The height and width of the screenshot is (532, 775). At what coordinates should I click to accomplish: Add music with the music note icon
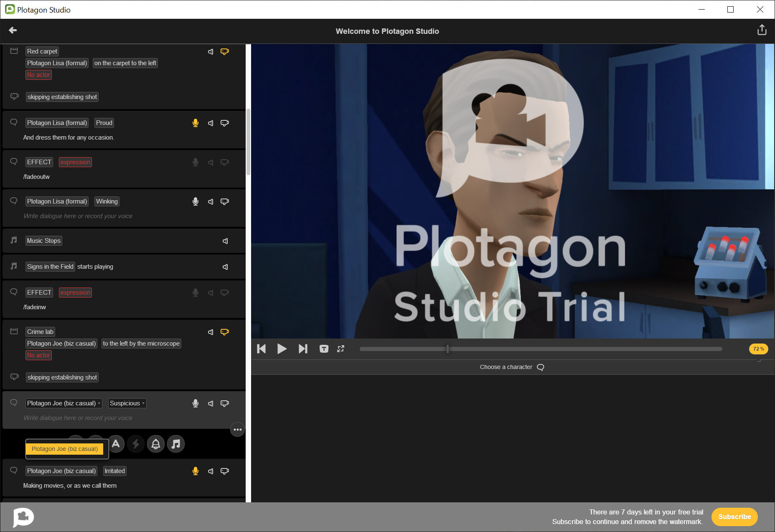coord(176,444)
